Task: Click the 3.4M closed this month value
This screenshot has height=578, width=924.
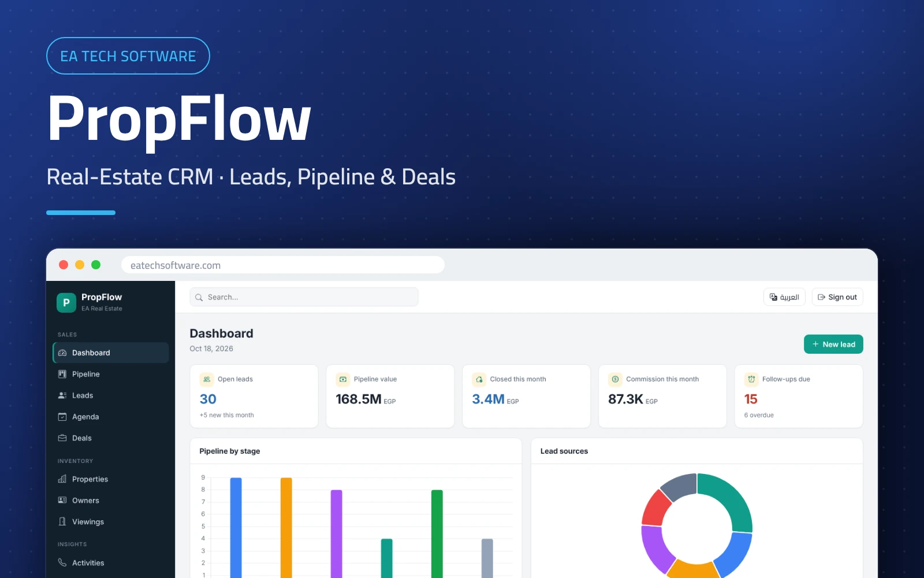Action: (x=489, y=399)
